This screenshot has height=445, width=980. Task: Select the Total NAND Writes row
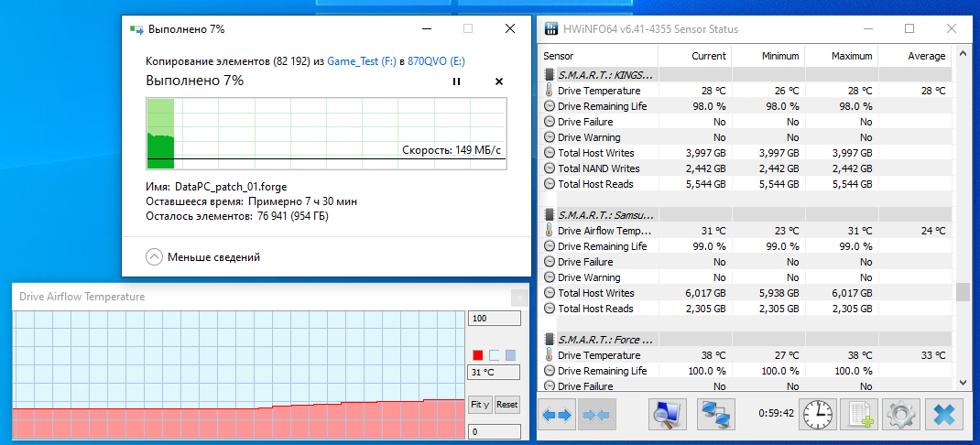pos(745,168)
